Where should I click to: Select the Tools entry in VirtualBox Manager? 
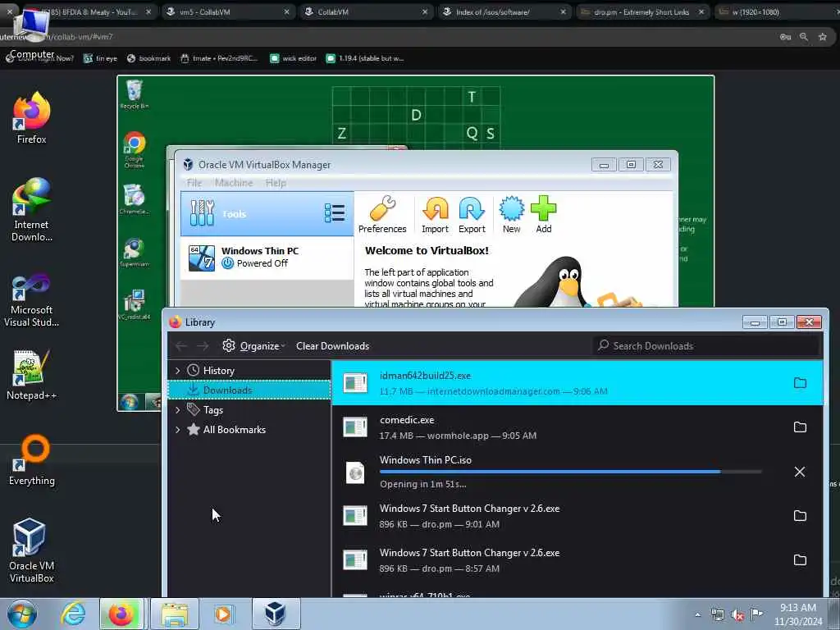[x=267, y=214]
